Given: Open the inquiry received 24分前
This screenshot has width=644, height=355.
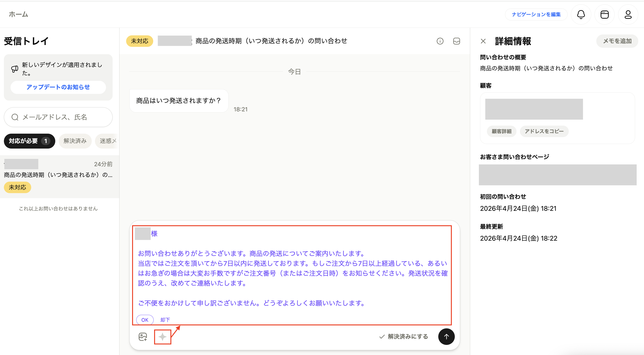Looking at the screenshot, I should coord(59,177).
